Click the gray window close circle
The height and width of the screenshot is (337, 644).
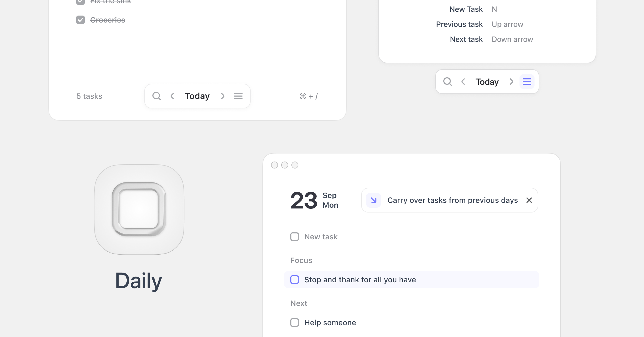[274, 165]
